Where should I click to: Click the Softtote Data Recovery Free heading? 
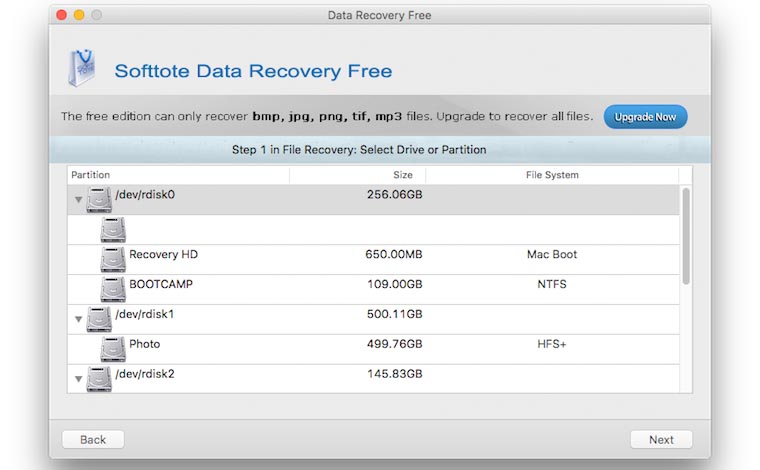coord(253,71)
